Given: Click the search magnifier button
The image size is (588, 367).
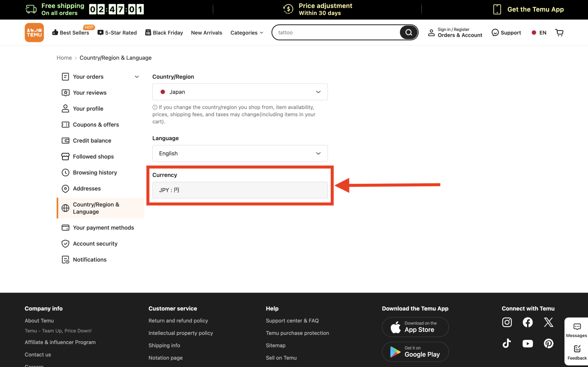Looking at the screenshot, I should pos(409,32).
